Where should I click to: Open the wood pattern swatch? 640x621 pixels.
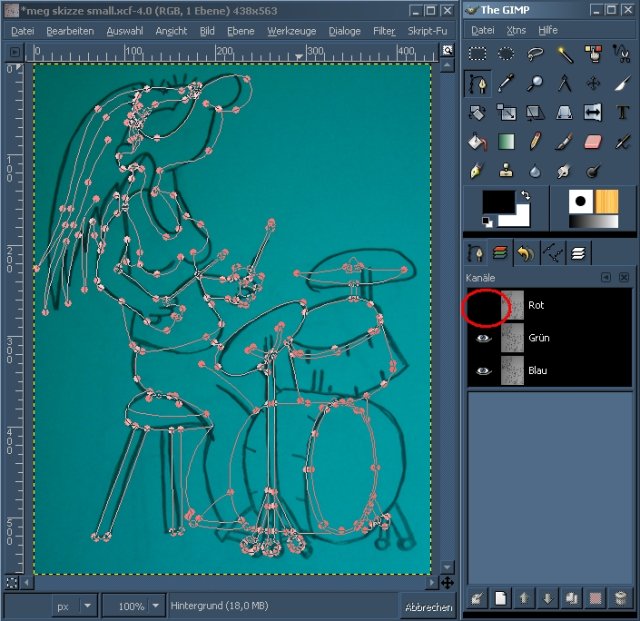coord(607,201)
